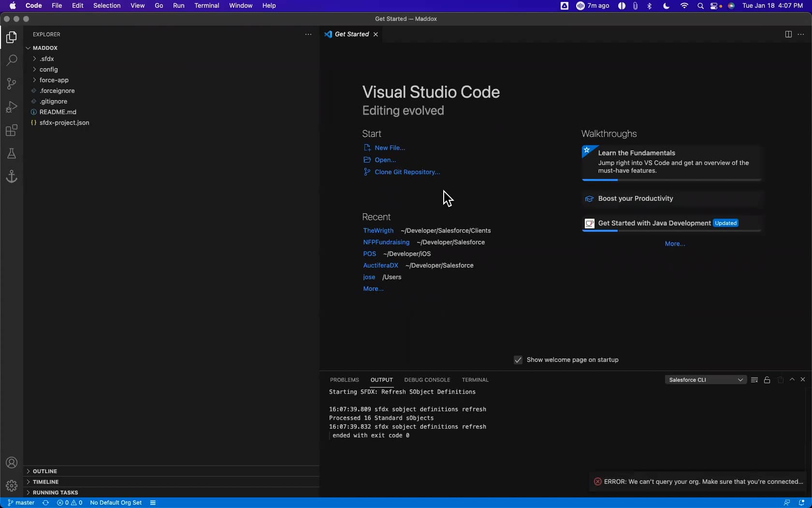Viewport: 812px width, 508px height.
Task: Open the Search view in the activity bar
Action: tap(11, 60)
